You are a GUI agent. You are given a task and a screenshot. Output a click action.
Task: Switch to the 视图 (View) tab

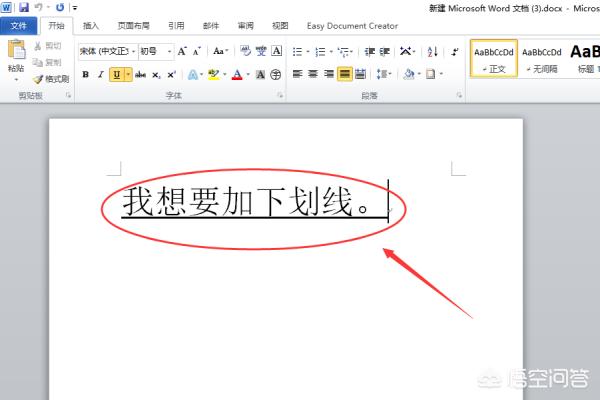pyautogui.click(x=280, y=26)
